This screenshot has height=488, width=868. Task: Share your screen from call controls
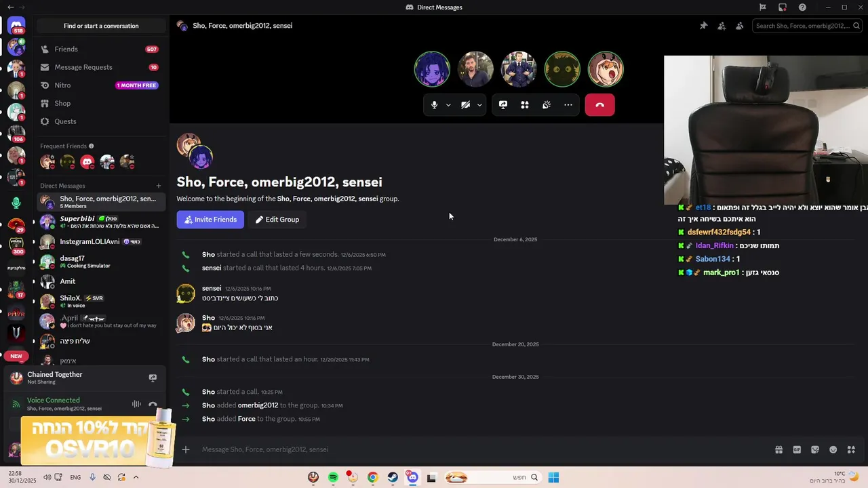(503, 105)
